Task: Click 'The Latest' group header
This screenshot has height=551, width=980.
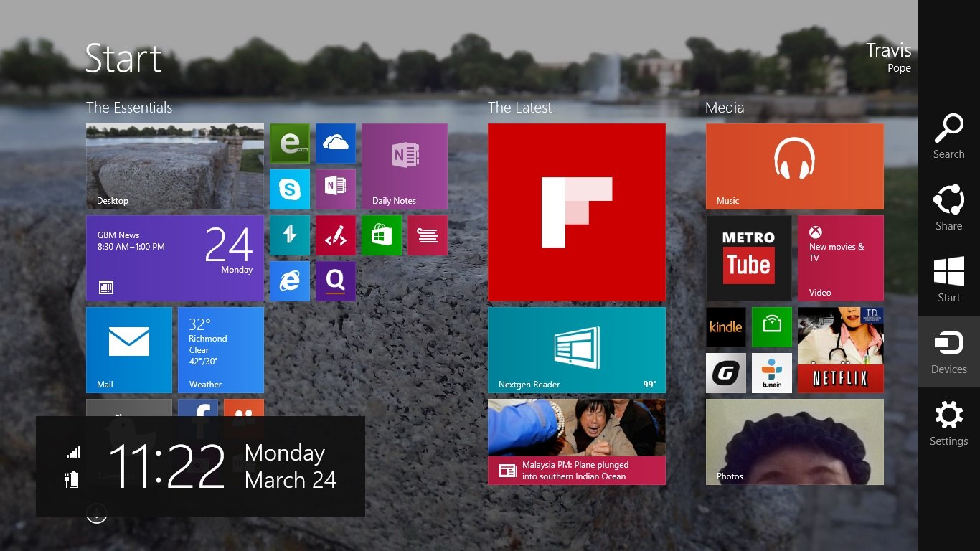Action: coord(520,108)
